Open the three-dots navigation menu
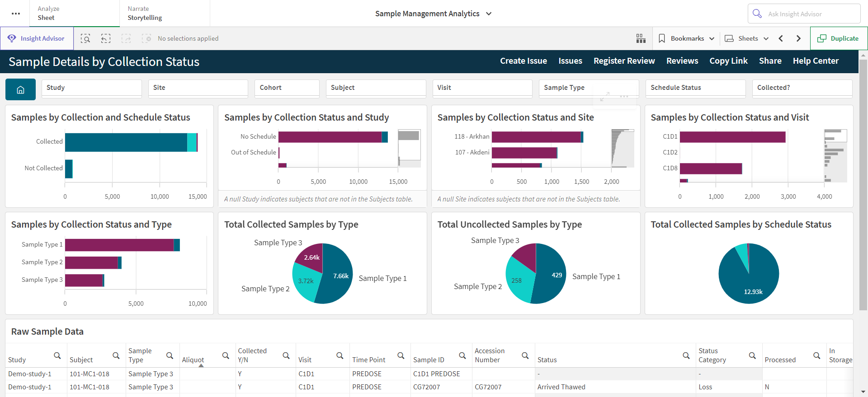 click(16, 14)
